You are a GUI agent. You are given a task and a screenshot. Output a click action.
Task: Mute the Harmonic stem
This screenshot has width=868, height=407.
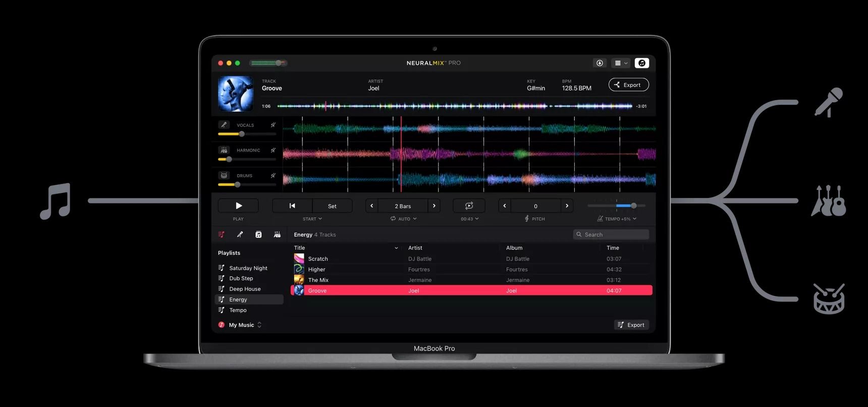pos(273,150)
